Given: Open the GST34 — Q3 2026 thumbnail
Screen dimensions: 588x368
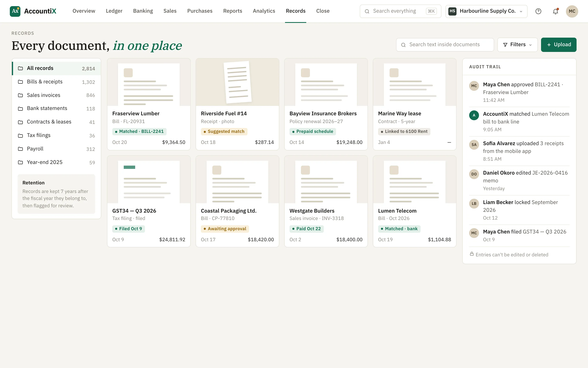Looking at the screenshot, I should [149, 180].
